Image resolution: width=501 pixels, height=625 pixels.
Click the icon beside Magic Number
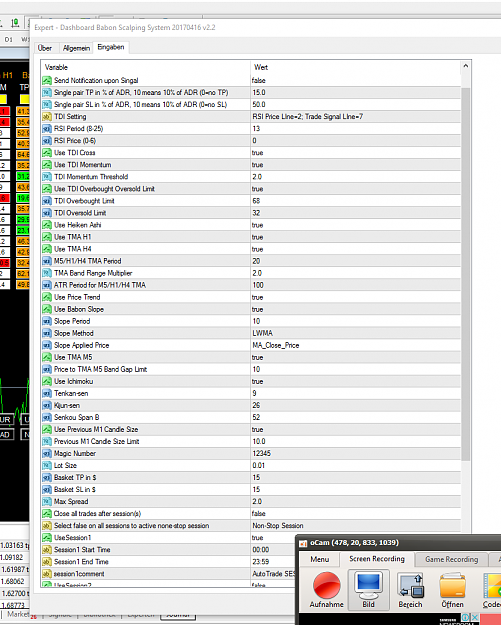pos(47,454)
